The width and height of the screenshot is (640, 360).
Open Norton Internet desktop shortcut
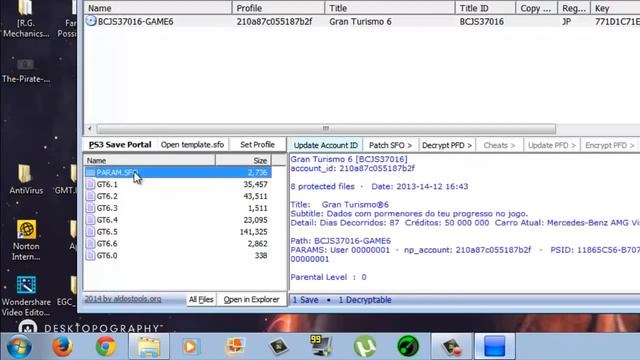(26, 240)
